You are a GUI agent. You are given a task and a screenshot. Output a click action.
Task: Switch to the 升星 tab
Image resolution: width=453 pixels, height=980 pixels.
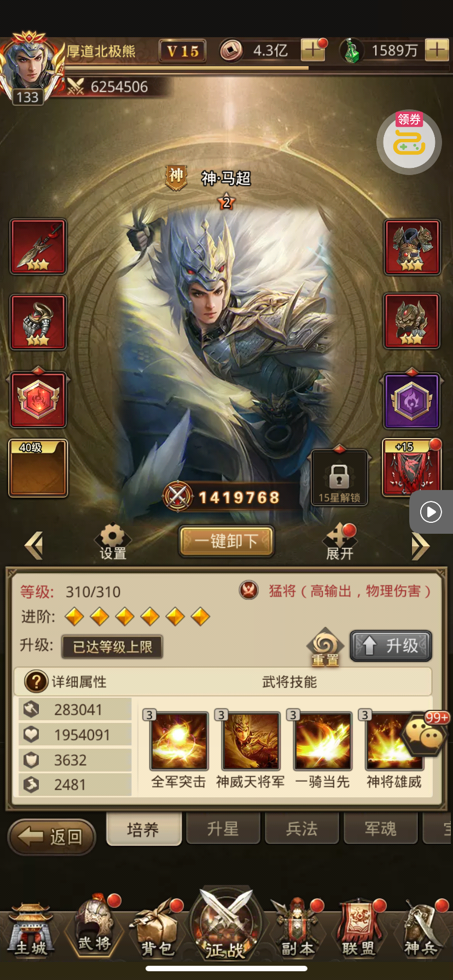point(223,829)
